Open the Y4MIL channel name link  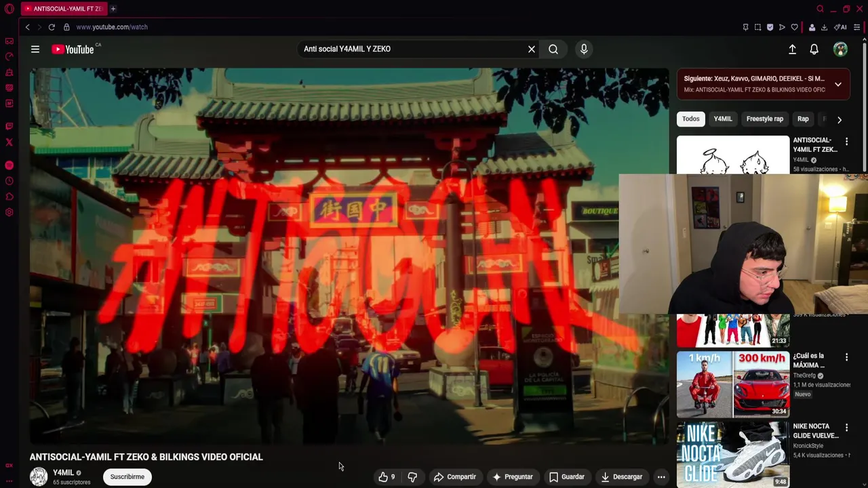coord(63,472)
